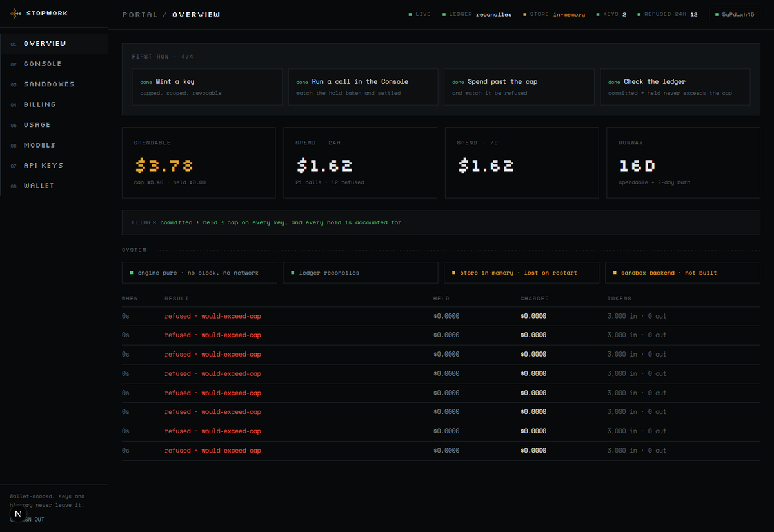Click the 5yPd_xh45 wallet button
Viewport: 774px width, 532px height.
click(735, 14)
